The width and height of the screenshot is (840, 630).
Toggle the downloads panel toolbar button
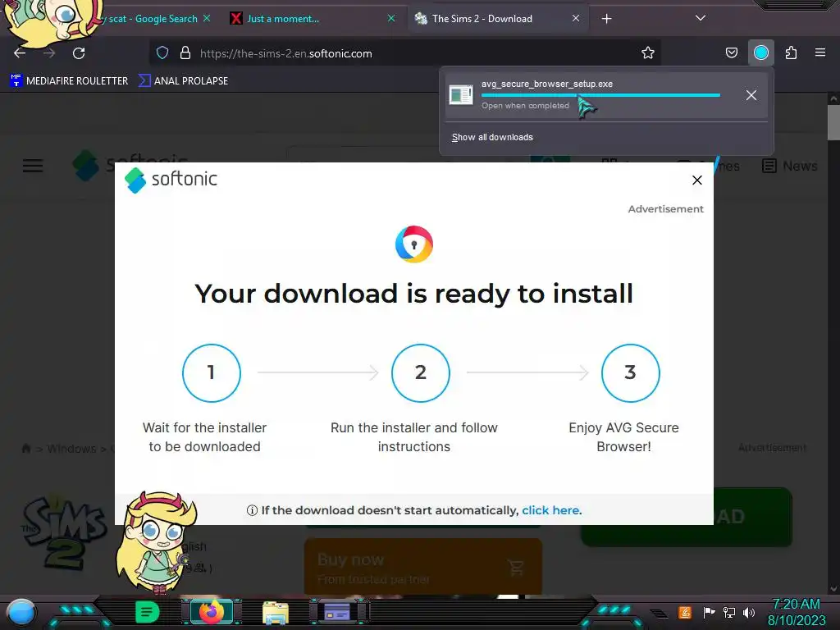tap(760, 52)
